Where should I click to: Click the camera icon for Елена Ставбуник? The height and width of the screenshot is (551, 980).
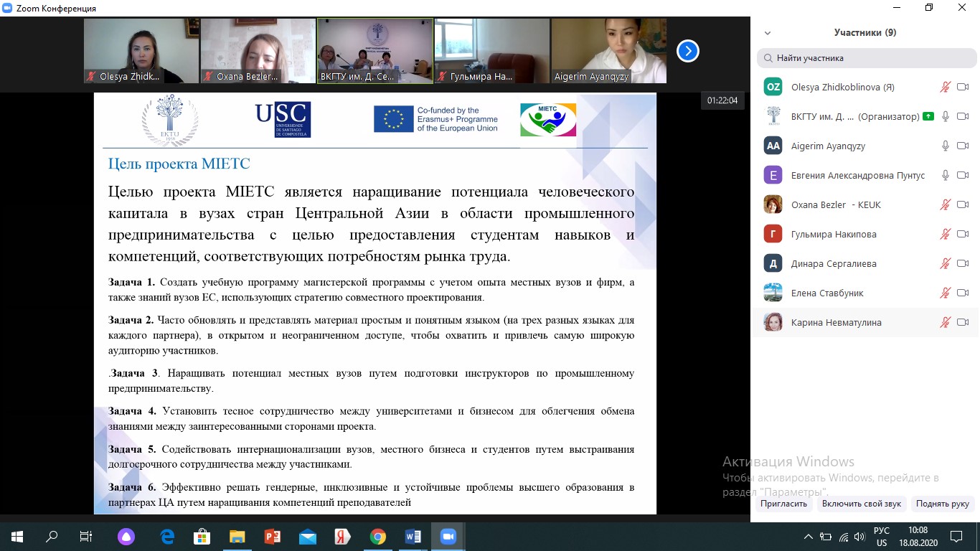[x=963, y=293]
